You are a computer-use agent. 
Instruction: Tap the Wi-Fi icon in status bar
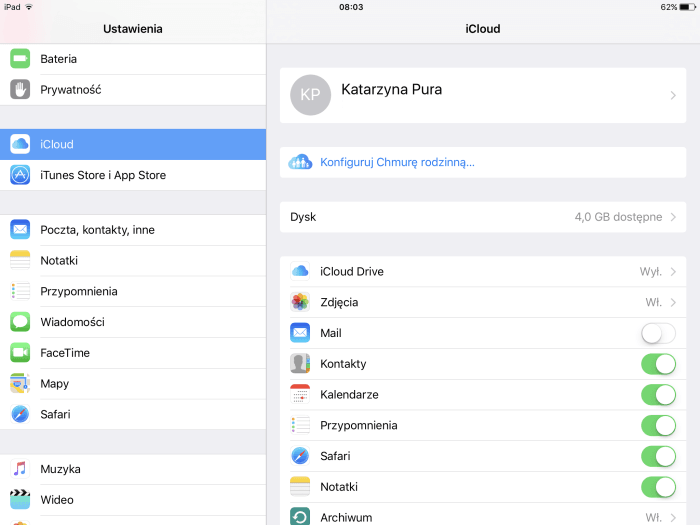click(29, 7)
